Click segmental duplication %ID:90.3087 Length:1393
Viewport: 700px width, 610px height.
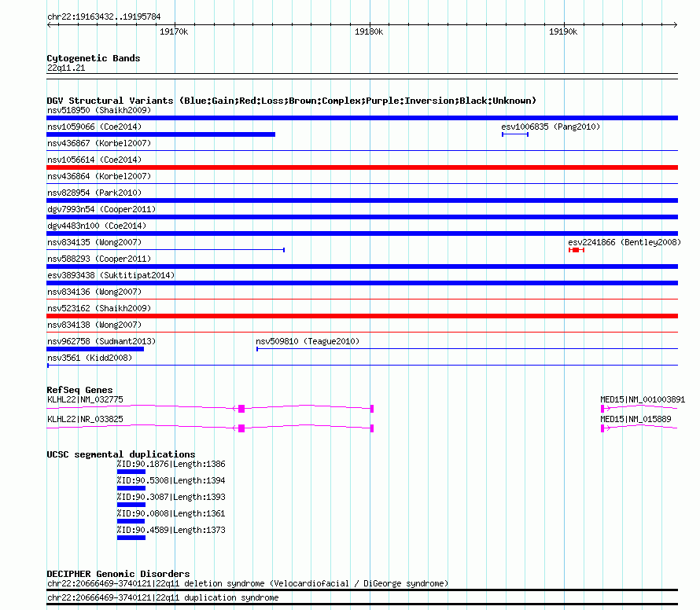(x=171, y=497)
